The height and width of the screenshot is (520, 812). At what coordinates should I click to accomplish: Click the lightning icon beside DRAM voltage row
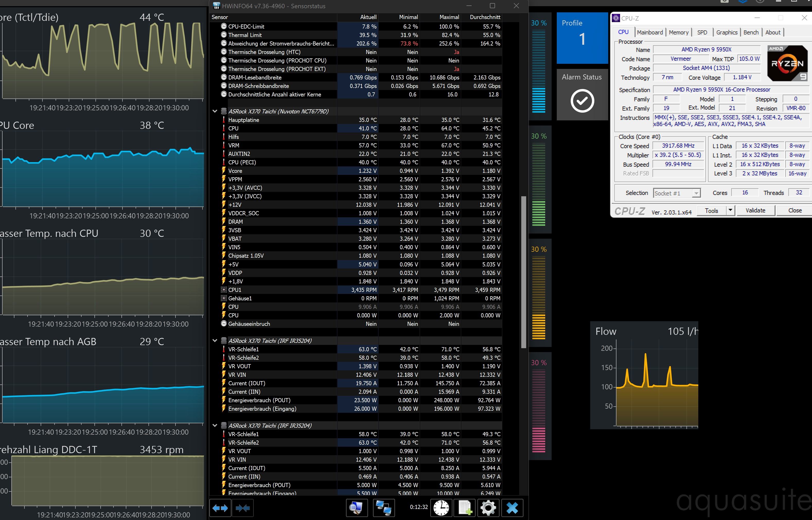point(223,221)
